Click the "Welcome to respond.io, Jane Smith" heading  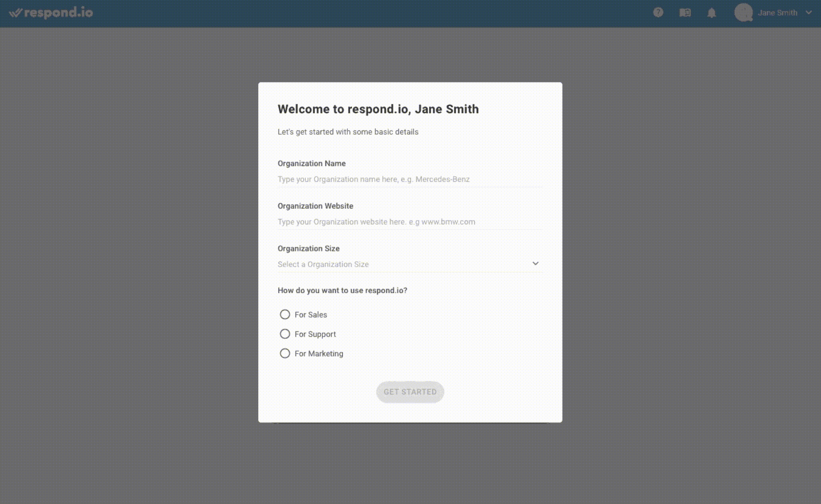pos(378,109)
